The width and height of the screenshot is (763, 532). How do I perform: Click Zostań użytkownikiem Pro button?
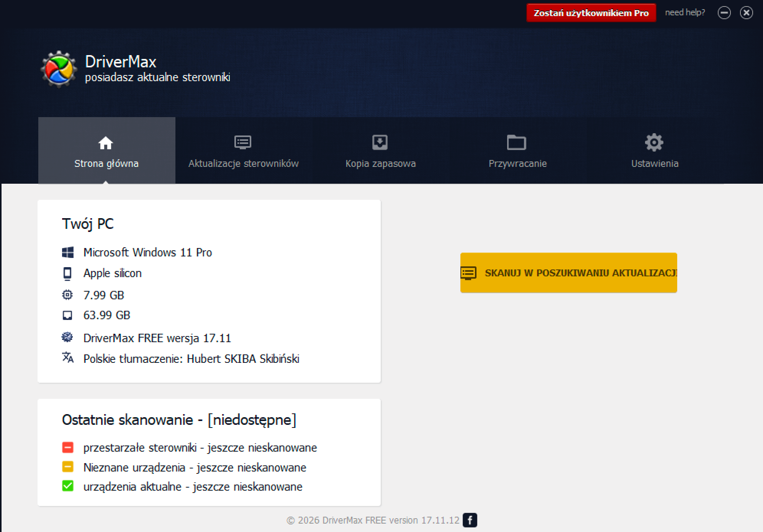(591, 13)
